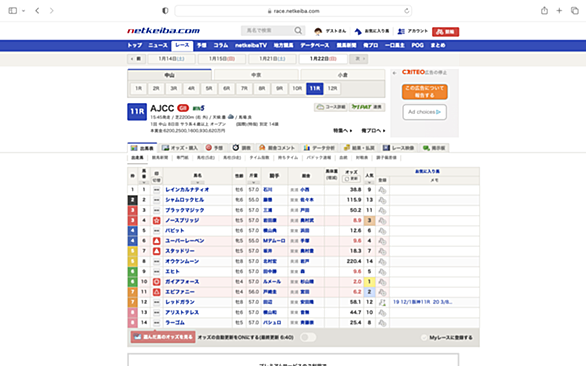Click the prediction mark icon for ガイアフォース
This screenshot has height=366, width=586.
point(157,282)
